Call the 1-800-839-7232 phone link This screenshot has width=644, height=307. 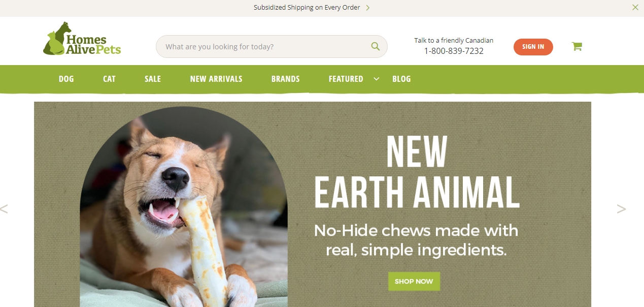454,51
